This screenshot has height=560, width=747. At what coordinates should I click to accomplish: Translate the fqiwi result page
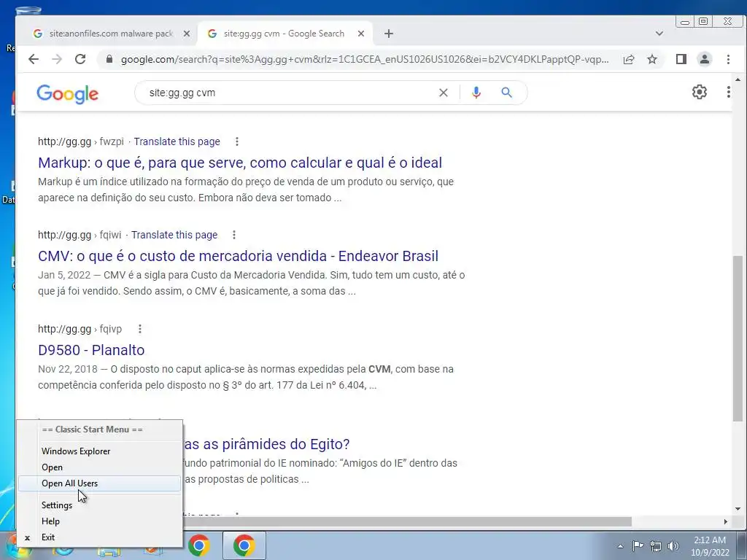click(174, 235)
